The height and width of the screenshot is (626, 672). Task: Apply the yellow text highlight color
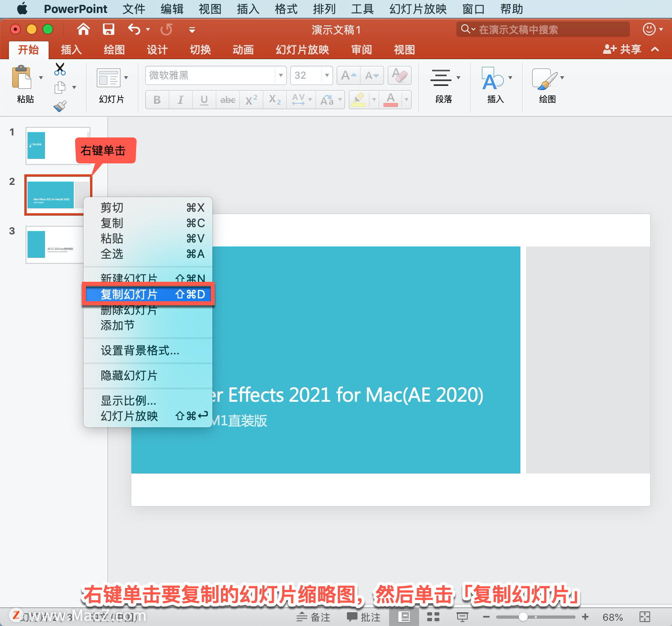point(359,100)
